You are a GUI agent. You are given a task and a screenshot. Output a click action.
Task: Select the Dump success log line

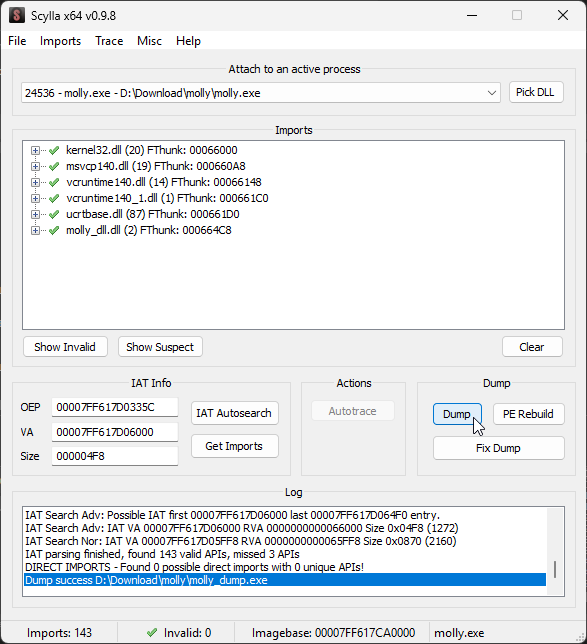285,580
